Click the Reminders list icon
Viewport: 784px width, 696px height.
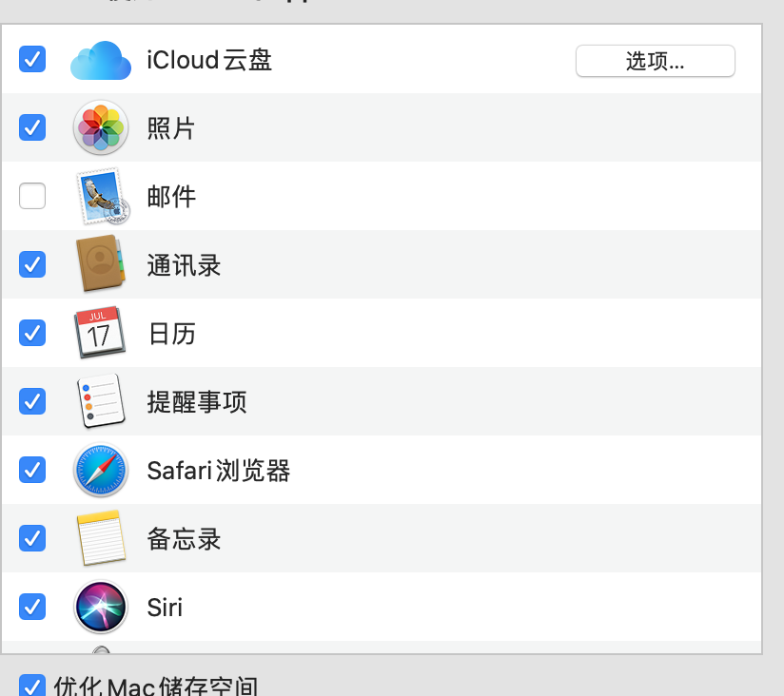pyautogui.click(x=101, y=401)
